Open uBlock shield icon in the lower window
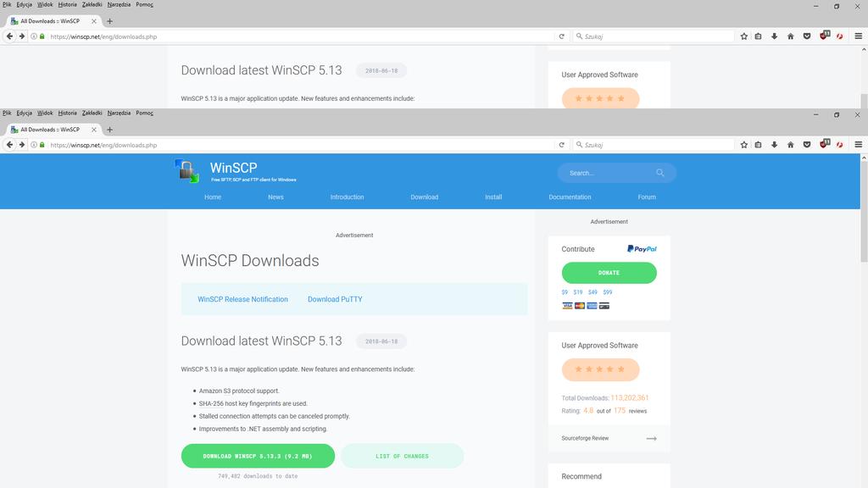The width and height of the screenshot is (868, 488). pos(824,144)
